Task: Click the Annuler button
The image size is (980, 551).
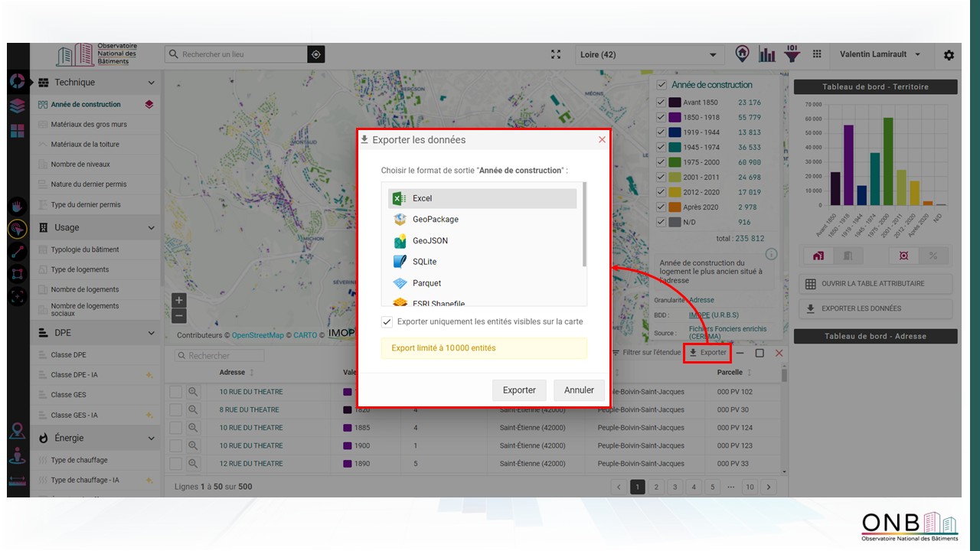Action: (x=579, y=390)
